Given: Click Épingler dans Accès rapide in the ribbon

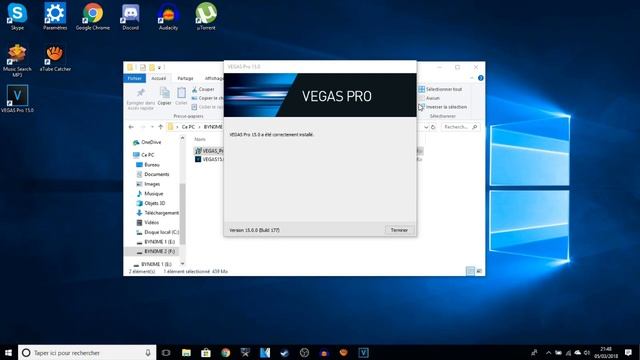Looking at the screenshot, I should pyautogui.click(x=140, y=99).
